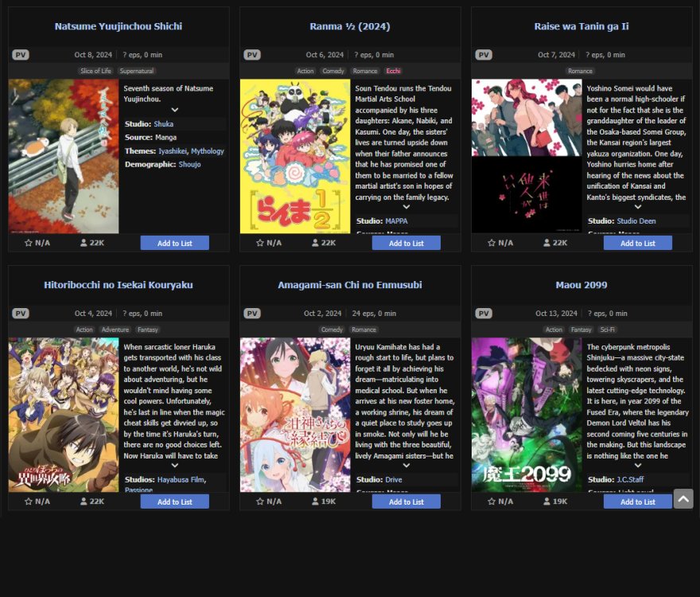Click the members icon on Hitoribocchi card
700x597 pixels.
(x=84, y=501)
